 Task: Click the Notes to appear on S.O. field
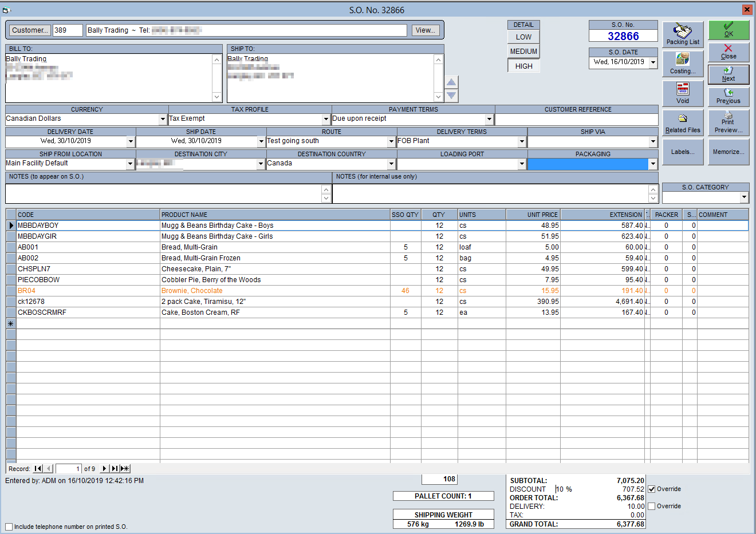click(164, 193)
